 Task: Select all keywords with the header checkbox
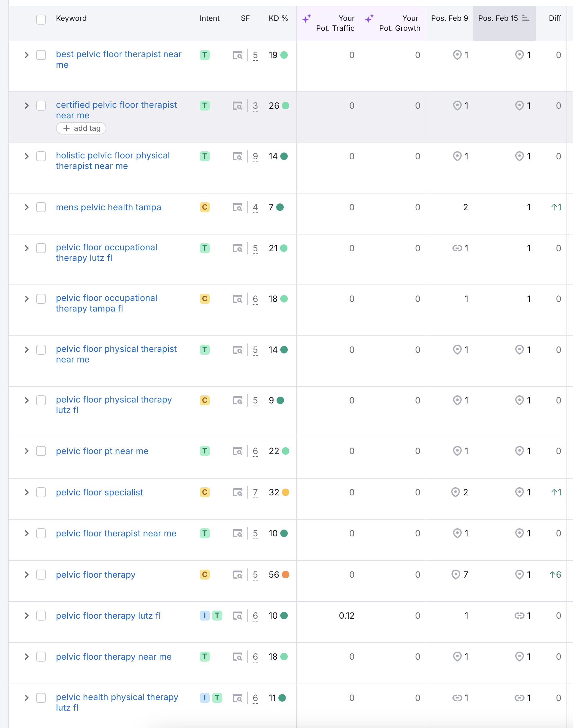click(41, 20)
